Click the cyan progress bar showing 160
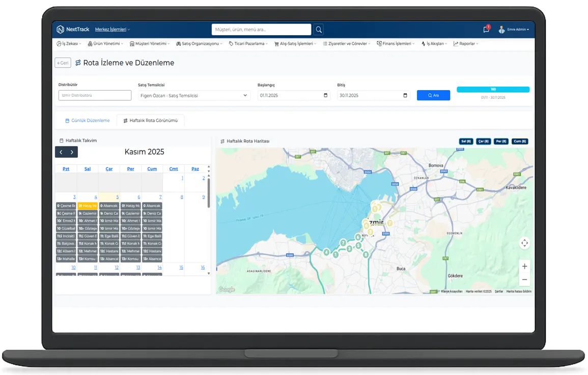The image size is (588, 375). click(493, 90)
